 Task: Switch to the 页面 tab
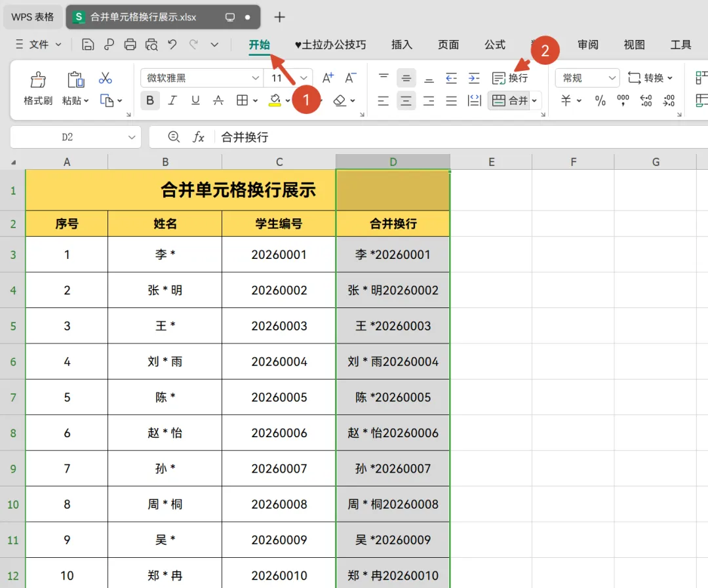(448, 45)
